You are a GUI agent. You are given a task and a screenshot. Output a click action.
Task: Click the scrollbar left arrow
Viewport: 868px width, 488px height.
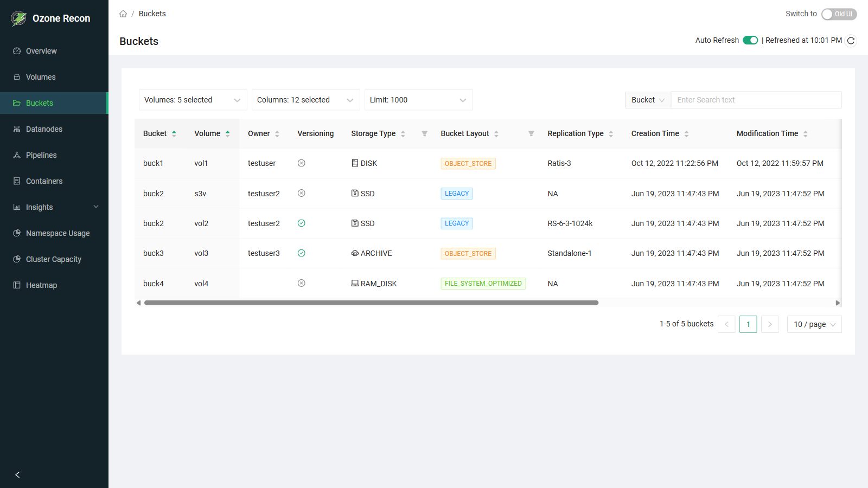tap(139, 303)
